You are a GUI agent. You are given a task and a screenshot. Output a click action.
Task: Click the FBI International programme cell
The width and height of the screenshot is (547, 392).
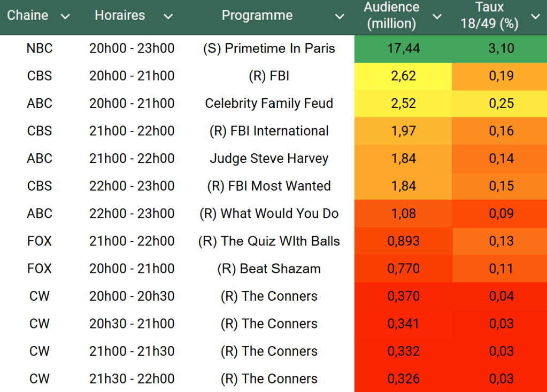pyautogui.click(x=269, y=131)
